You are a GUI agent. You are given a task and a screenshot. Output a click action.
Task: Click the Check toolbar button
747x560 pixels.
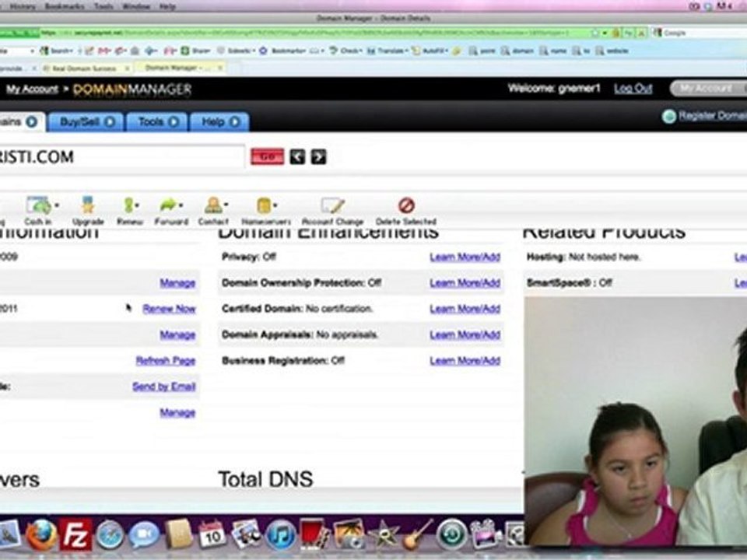[x=345, y=51]
